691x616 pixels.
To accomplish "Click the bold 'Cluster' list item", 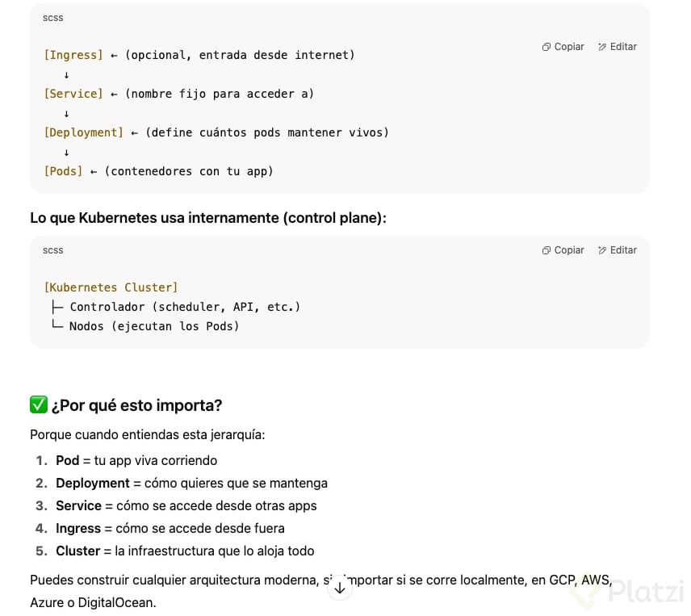I will [x=78, y=551].
